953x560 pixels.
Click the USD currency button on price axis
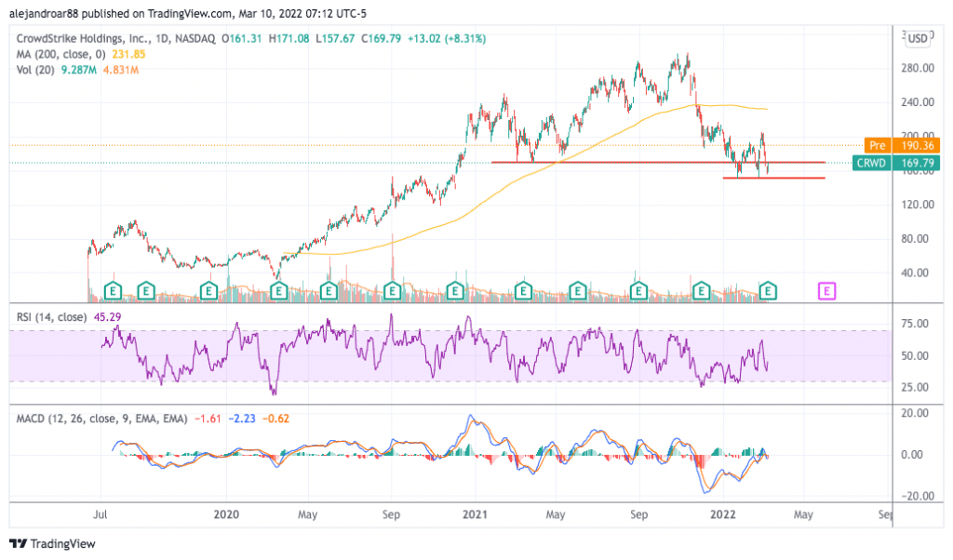click(x=917, y=38)
